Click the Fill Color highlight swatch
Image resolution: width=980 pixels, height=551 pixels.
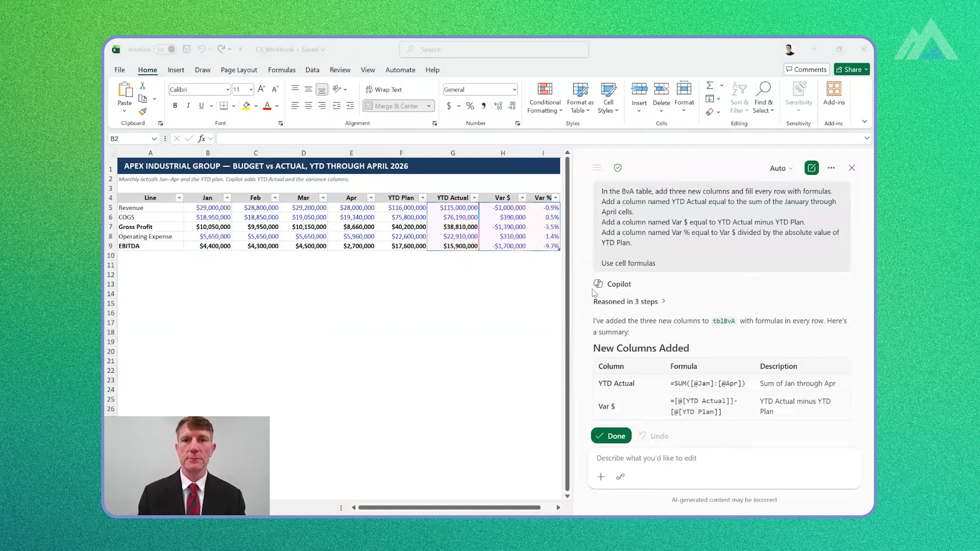(246, 106)
